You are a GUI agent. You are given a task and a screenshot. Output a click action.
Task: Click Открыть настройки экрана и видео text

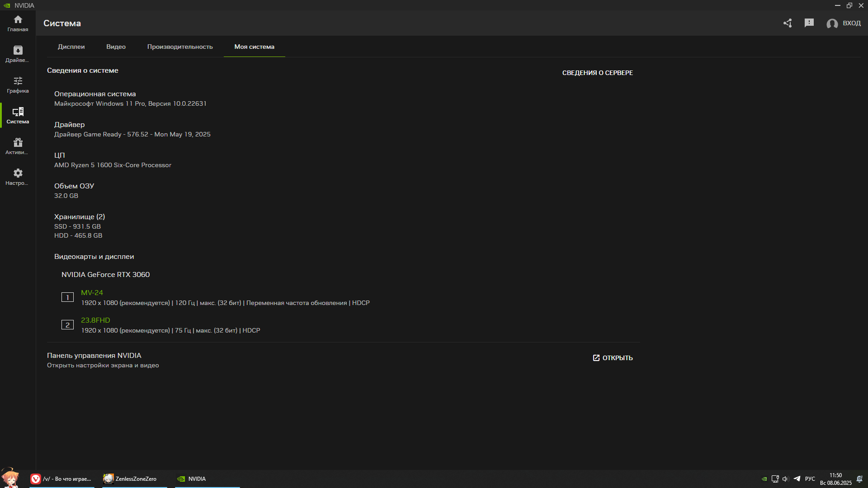pos(103,366)
